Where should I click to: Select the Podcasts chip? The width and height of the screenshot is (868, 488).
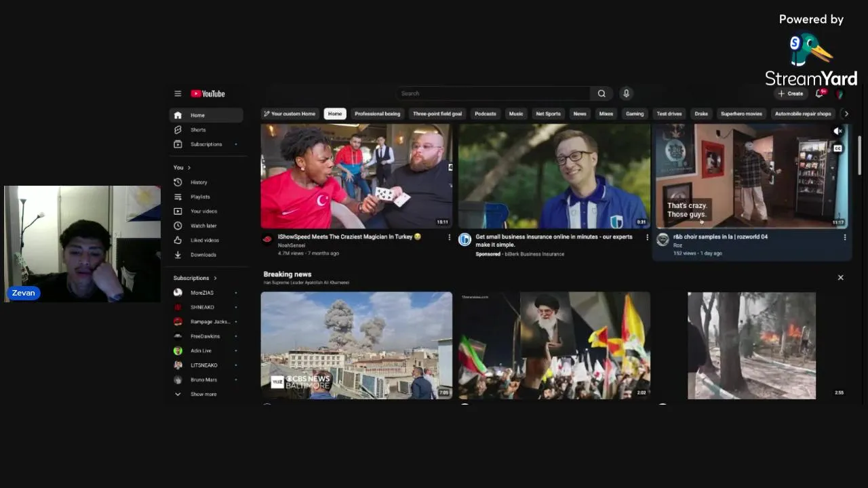486,114
